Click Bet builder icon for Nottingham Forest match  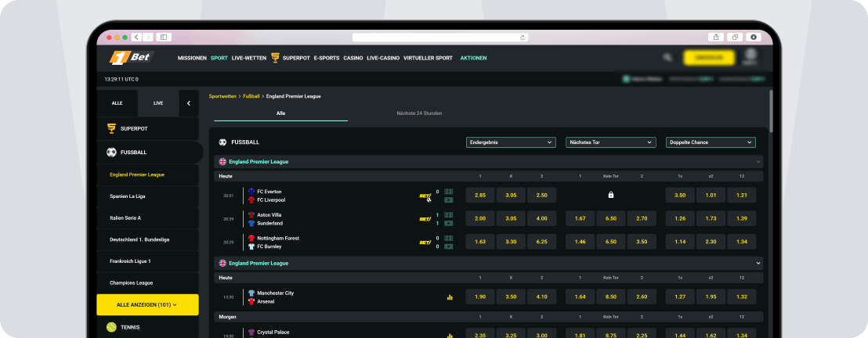425,243
